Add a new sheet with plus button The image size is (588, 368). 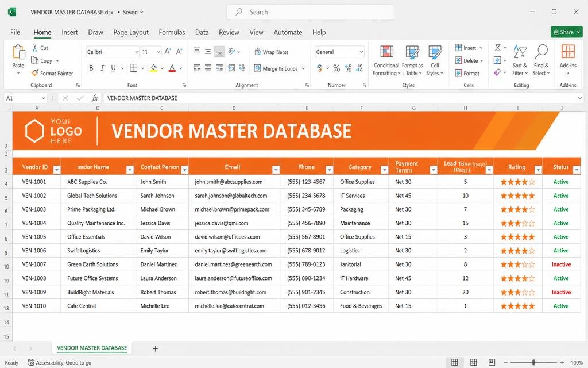click(x=155, y=349)
